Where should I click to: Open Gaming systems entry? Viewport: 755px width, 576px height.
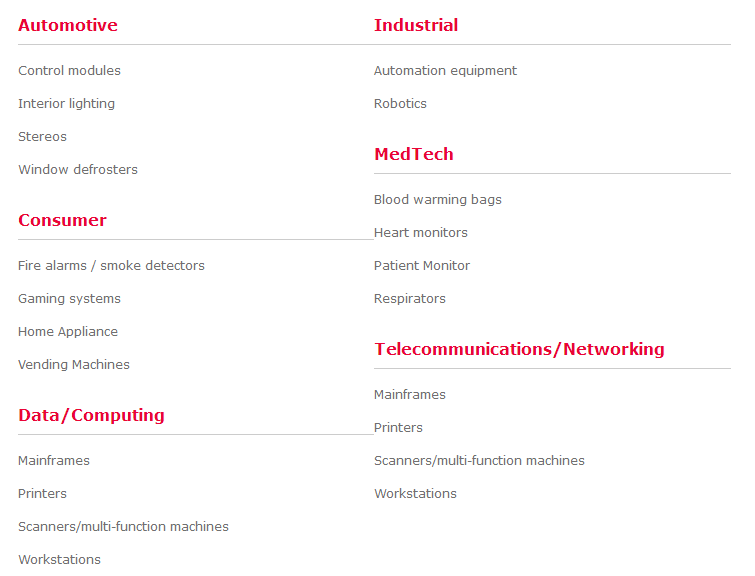click(69, 299)
